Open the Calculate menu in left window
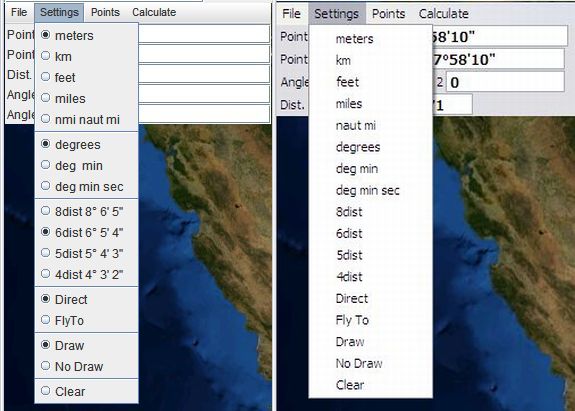Viewport: 575px width, 411px height. [x=154, y=12]
